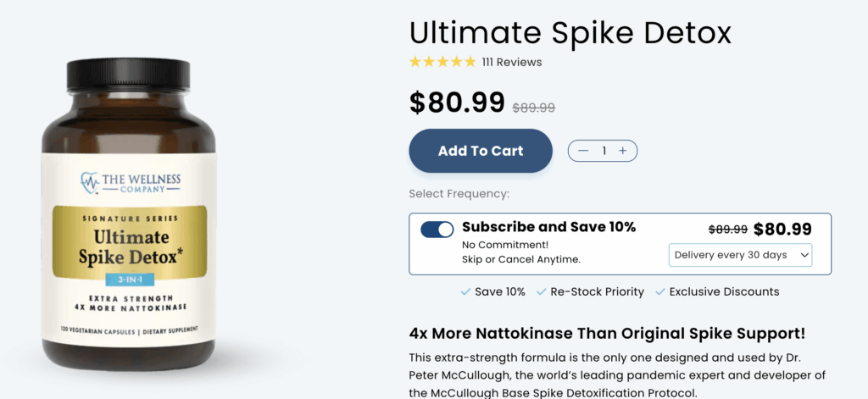Open the Delivery every 30 days dropdown
Viewport: 868px width, 399px height.
pos(740,255)
